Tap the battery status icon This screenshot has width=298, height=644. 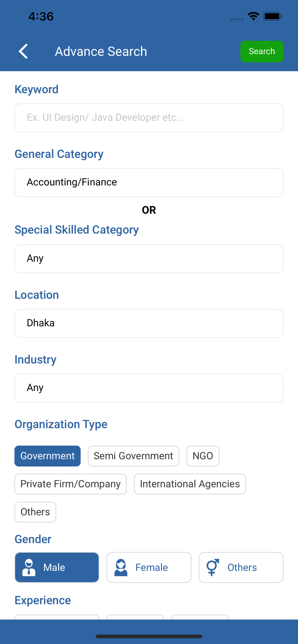pos(273,16)
